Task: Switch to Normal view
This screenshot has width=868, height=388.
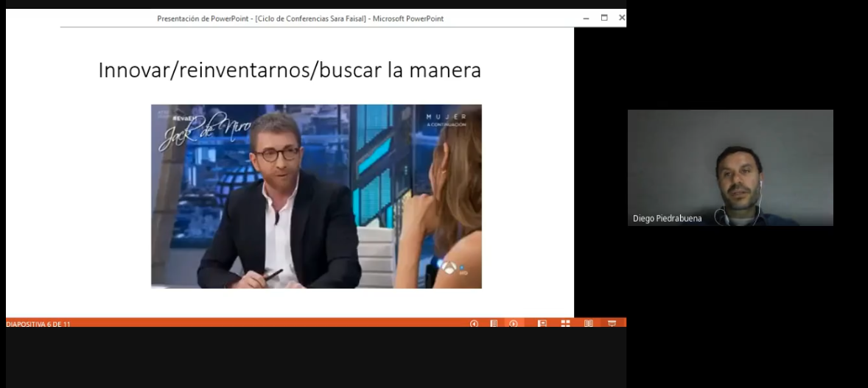Action: coord(542,323)
